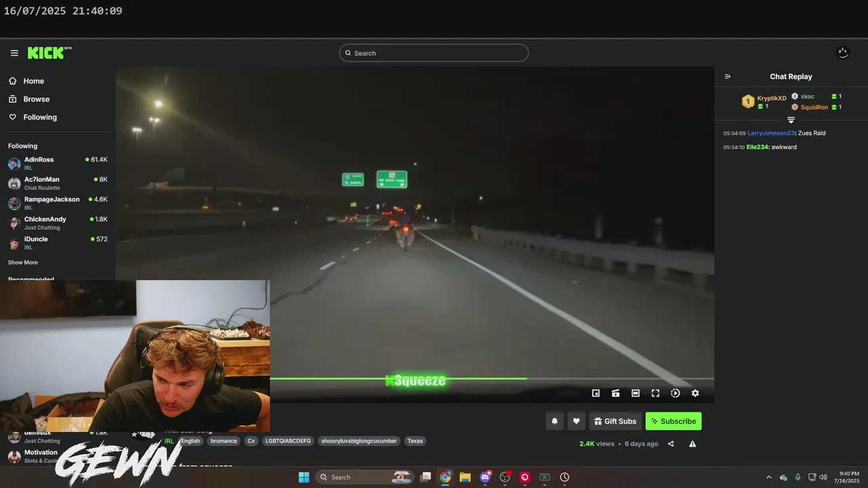
Task: Click SquidRon in gift leaderboard
Action: (814, 107)
